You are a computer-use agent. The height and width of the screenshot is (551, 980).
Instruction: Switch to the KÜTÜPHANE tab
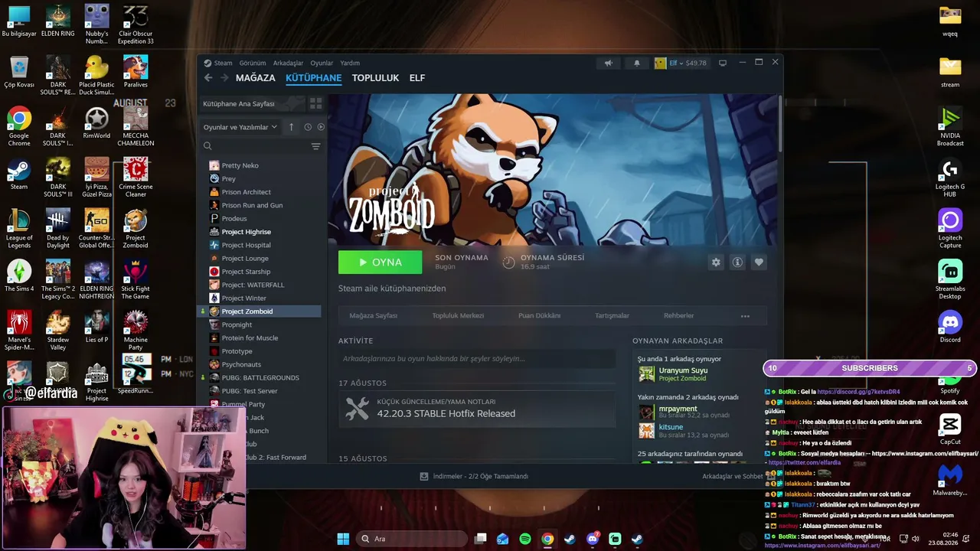(313, 78)
